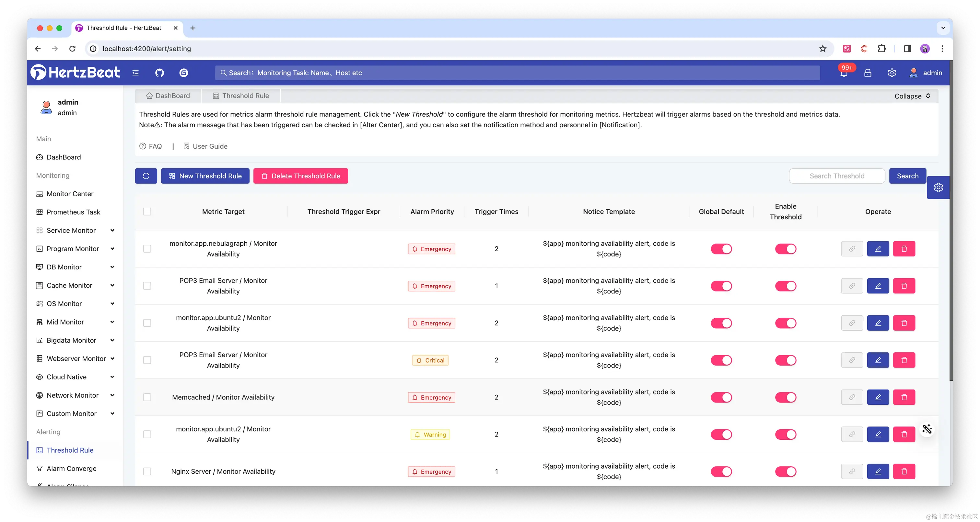Collapse the description panel

point(912,96)
